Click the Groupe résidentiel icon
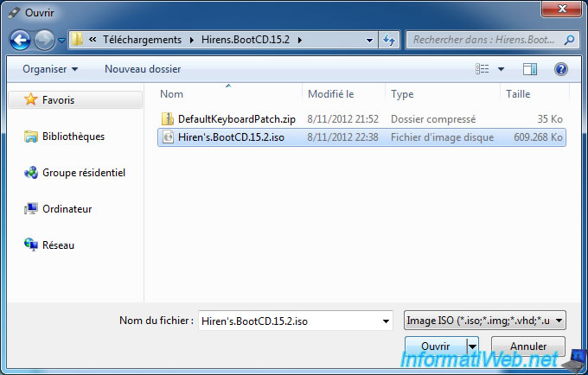Image resolution: width=588 pixels, height=375 pixels. click(x=31, y=173)
